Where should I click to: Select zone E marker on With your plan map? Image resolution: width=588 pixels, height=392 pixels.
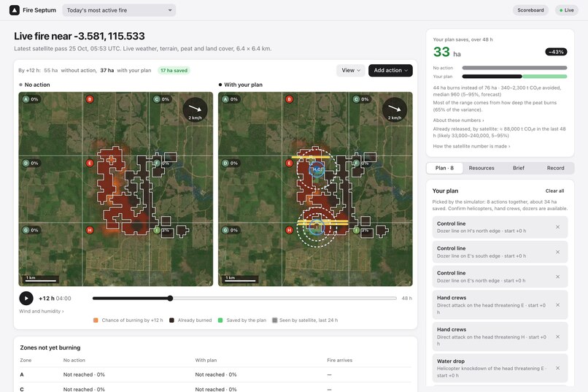coord(289,164)
